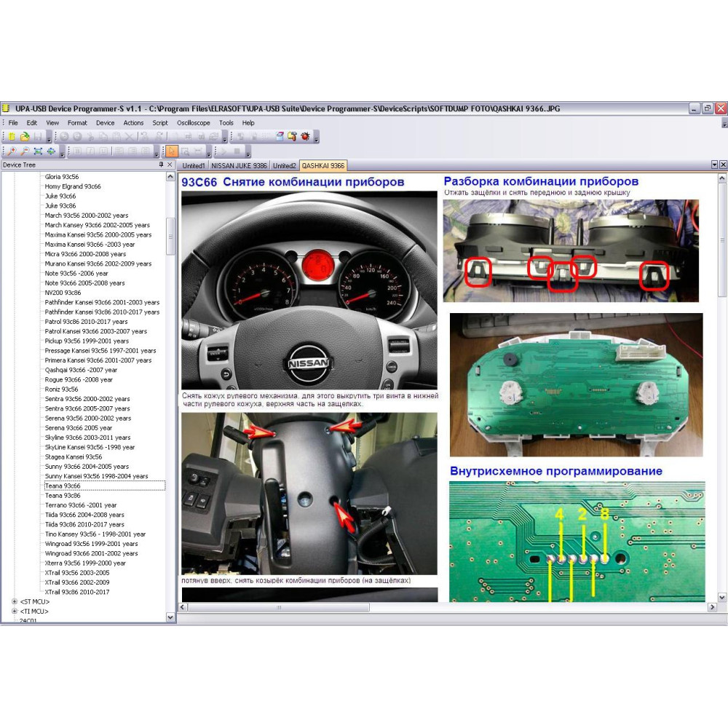Click the fourth zoom toolbar icon

click(51, 151)
